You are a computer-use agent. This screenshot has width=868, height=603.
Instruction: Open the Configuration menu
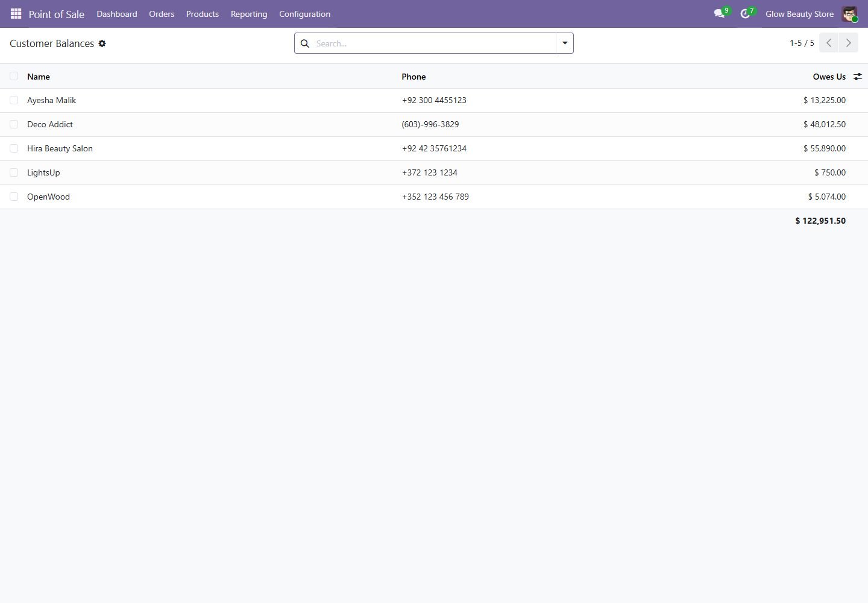[304, 14]
